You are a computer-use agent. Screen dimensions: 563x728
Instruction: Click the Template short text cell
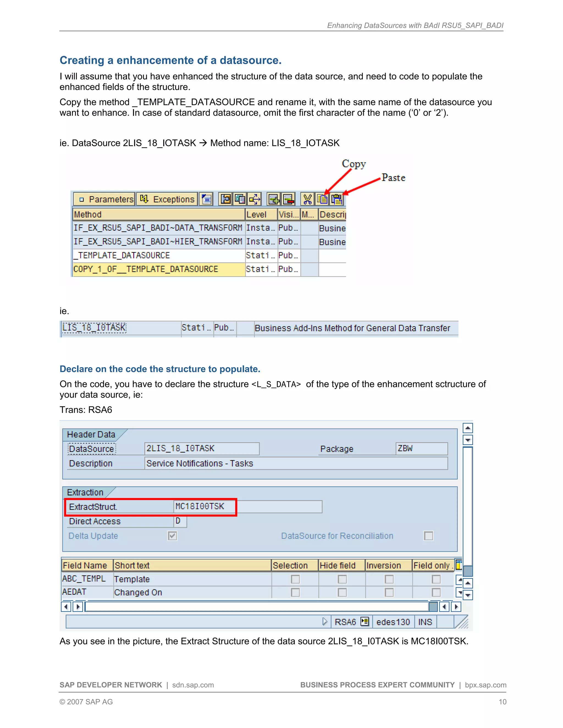[x=192, y=579]
